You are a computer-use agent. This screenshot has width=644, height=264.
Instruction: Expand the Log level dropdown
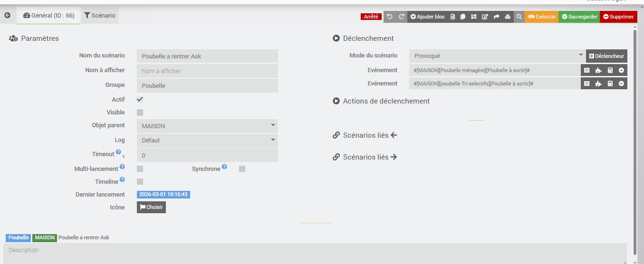[x=207, y=140]
